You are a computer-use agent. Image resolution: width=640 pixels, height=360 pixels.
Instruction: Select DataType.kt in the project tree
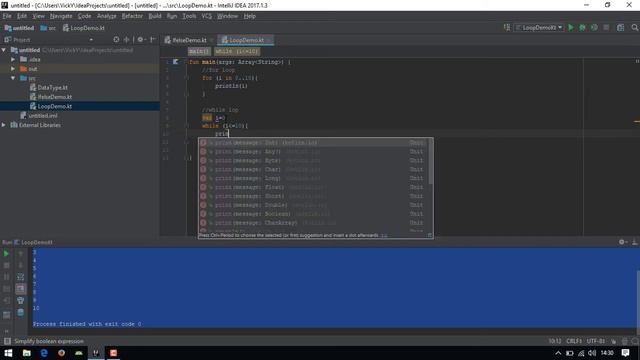(52, 87)
